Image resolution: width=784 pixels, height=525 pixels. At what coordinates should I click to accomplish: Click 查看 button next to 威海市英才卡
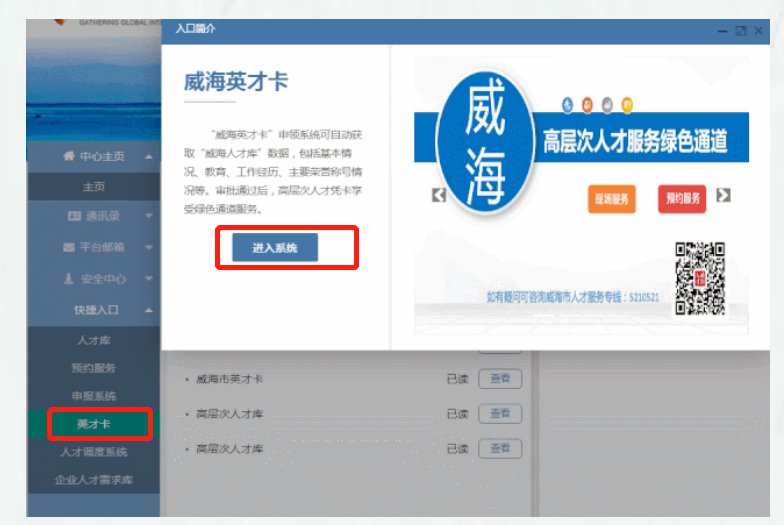500,379
